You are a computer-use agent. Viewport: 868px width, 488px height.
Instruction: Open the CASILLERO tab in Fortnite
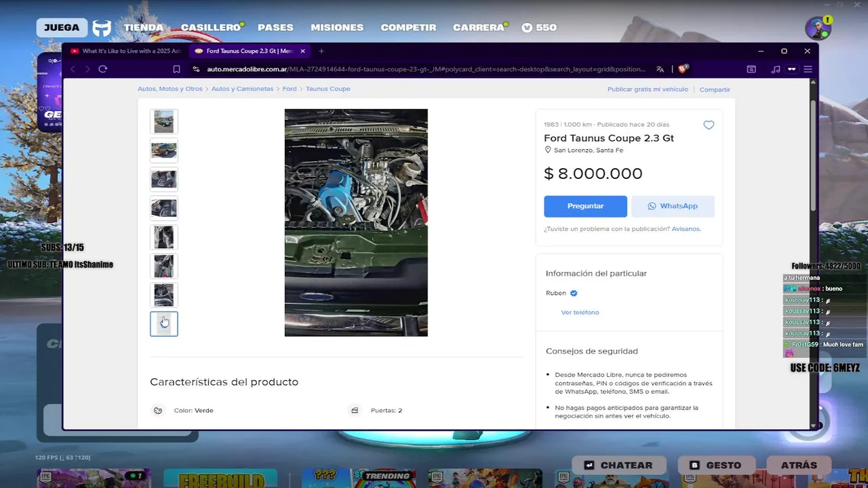pyautogui.click(x=211, y=28)
